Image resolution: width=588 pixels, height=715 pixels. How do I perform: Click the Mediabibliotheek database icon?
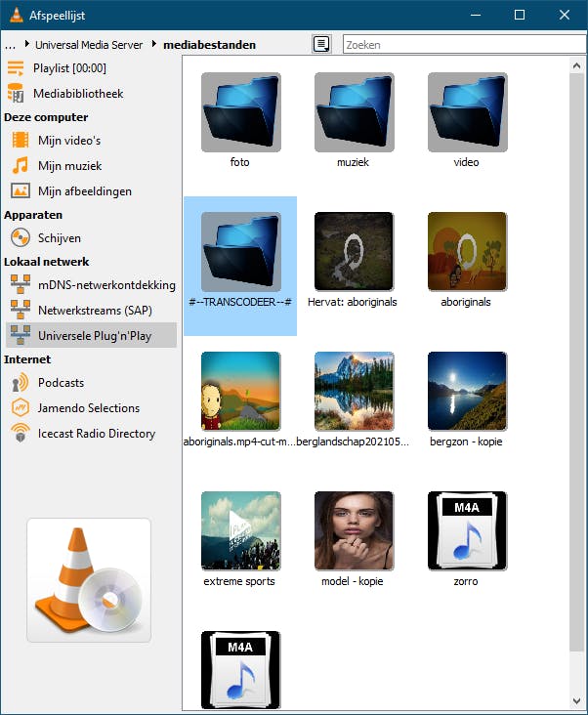point(16,94)
